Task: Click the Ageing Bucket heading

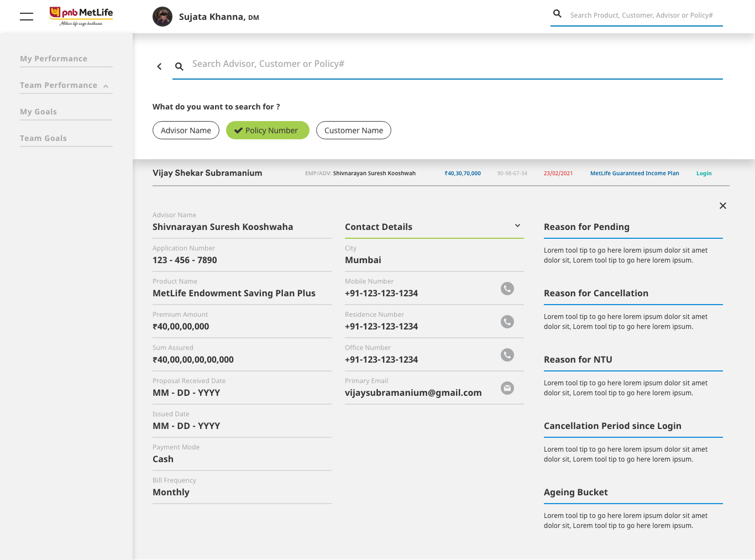Action: pos(576,493)
